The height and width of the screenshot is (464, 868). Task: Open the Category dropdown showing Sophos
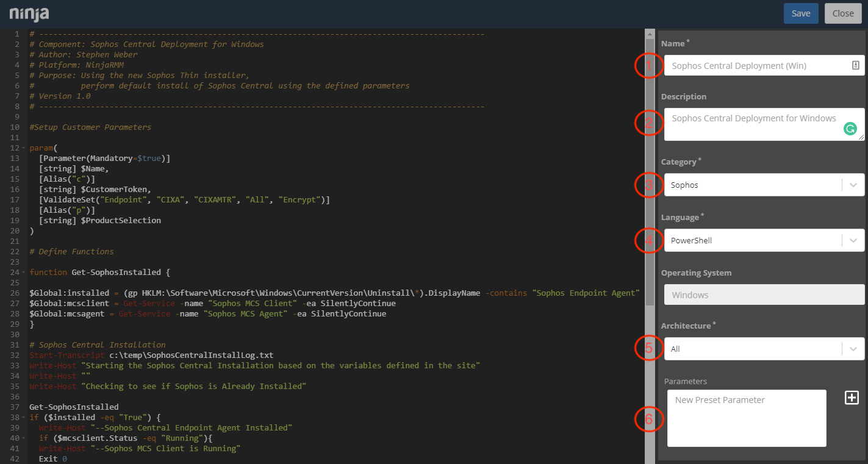coord(764,185)
